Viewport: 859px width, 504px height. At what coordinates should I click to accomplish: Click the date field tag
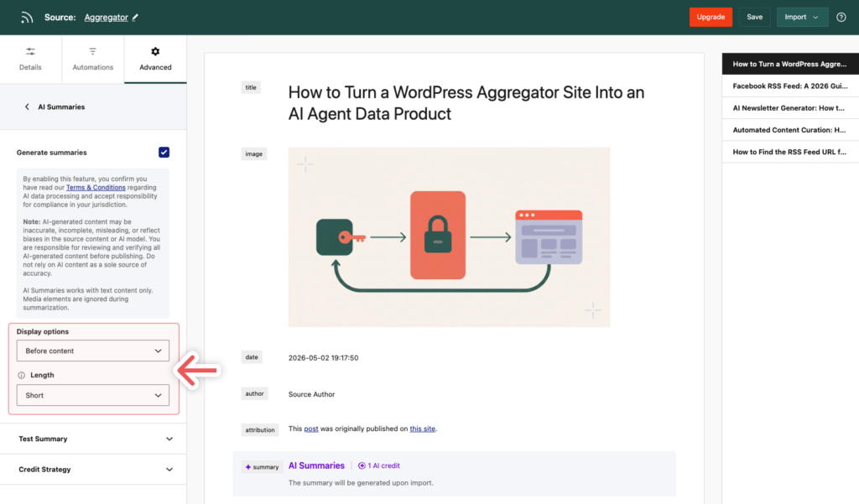(252, 357)
